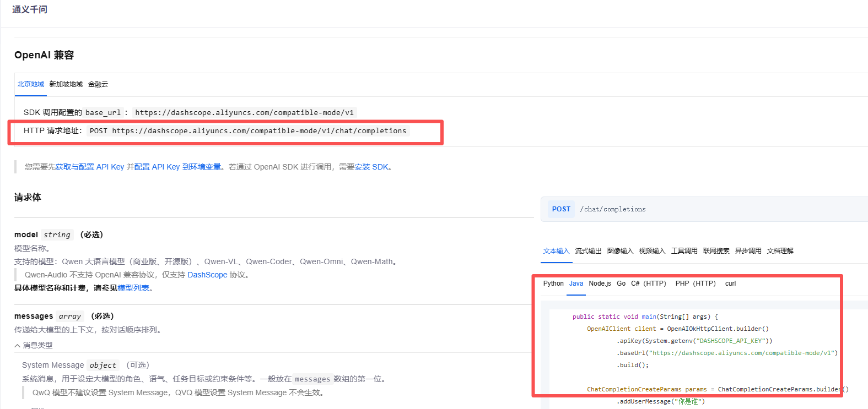Screen dimensions: 868x409
Task: Show the curl code sample
Action: (730, 283)
